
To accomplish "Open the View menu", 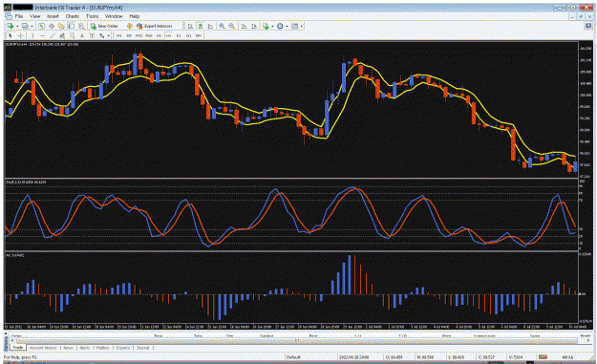I will tap(35, 16).
